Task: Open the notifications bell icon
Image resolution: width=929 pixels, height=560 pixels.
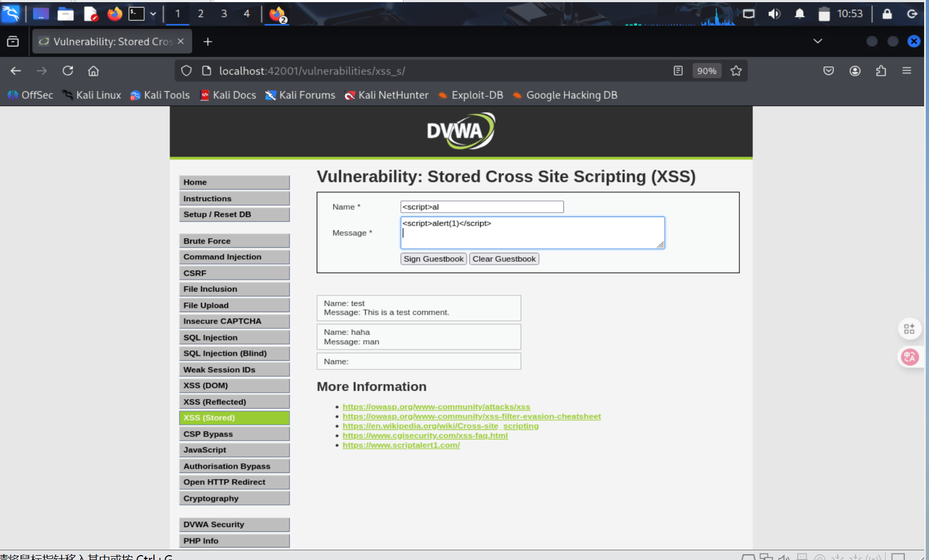Action: (799, 14)
